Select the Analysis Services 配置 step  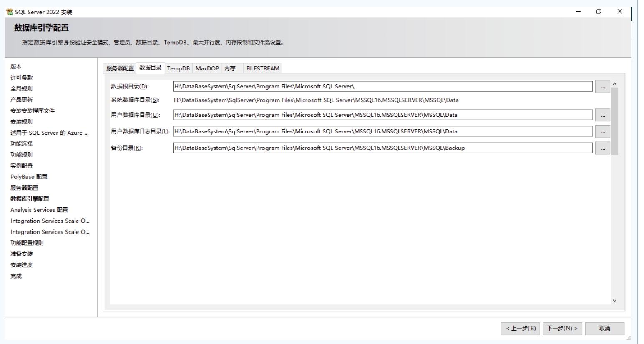tap(39, 210)
